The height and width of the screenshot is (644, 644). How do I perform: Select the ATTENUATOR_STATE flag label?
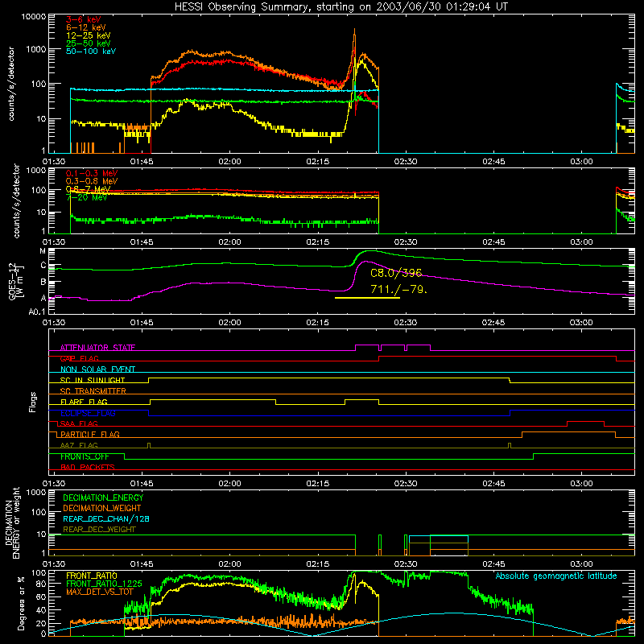(x=97, y=348)
